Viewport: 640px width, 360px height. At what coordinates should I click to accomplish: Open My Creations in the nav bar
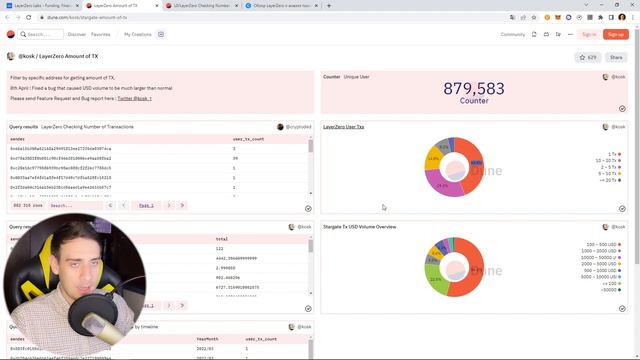[138, 34]
